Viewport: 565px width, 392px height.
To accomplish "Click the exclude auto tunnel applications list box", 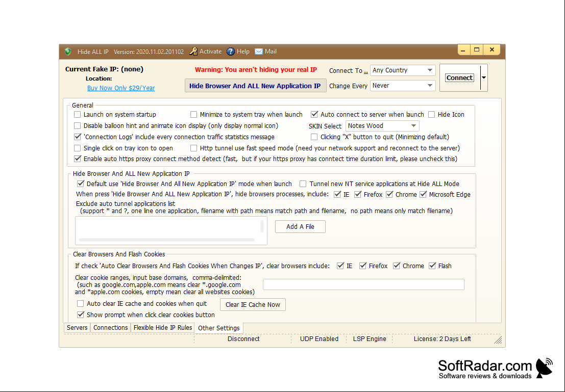I will [171, 230].
